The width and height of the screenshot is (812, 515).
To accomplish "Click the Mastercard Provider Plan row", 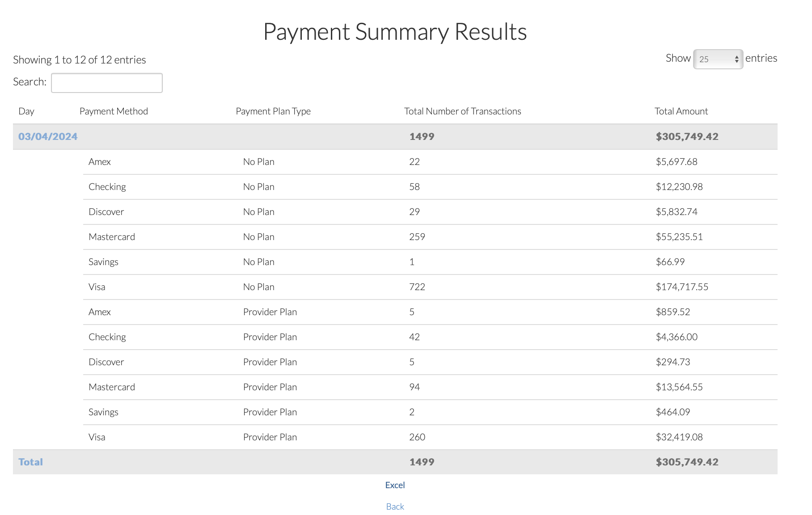I will [112, 387].
